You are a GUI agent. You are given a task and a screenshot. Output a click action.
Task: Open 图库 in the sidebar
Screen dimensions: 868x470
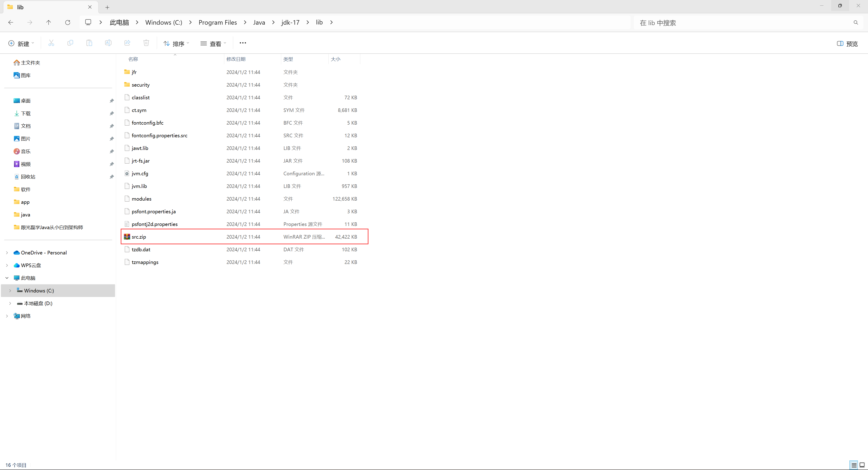(26, 75)
